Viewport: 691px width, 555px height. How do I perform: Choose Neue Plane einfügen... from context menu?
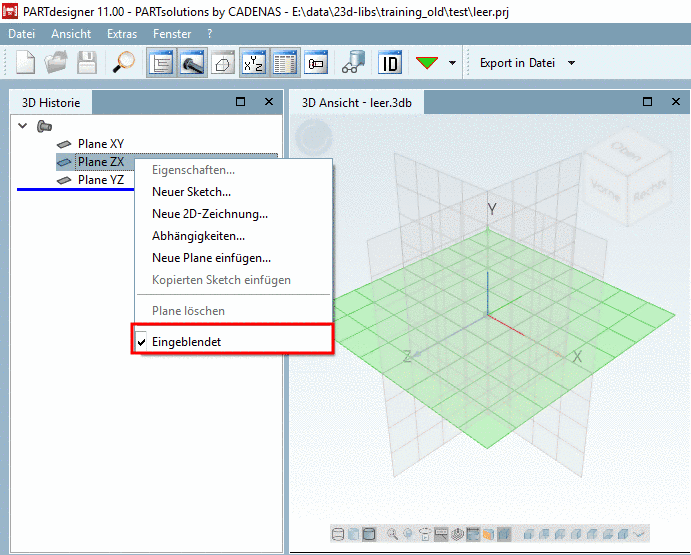[x=234, y=258]
